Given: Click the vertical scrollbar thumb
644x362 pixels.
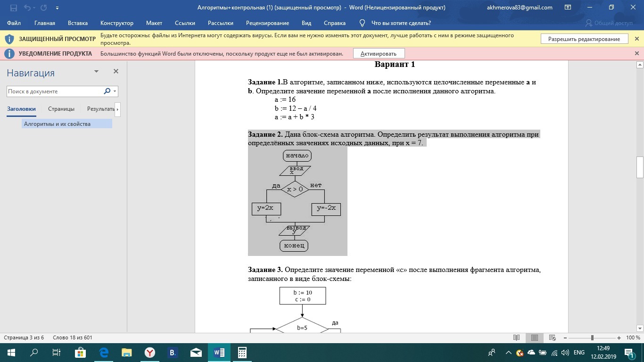Looking at the screenshot, I should tap(640, 167).
